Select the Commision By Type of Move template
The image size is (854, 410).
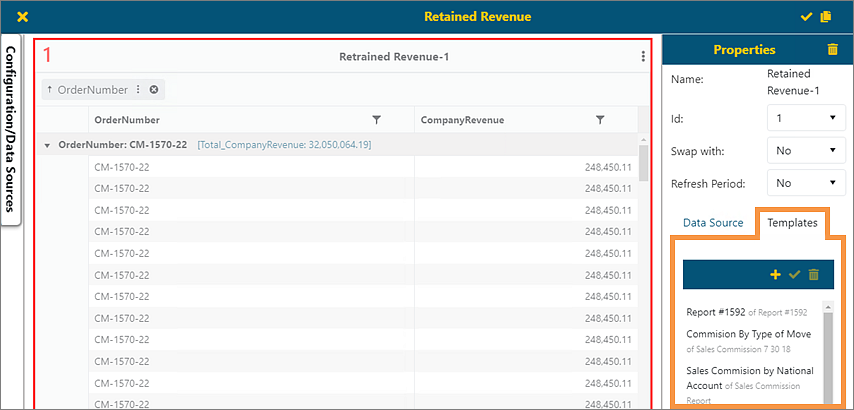[748, 334]
